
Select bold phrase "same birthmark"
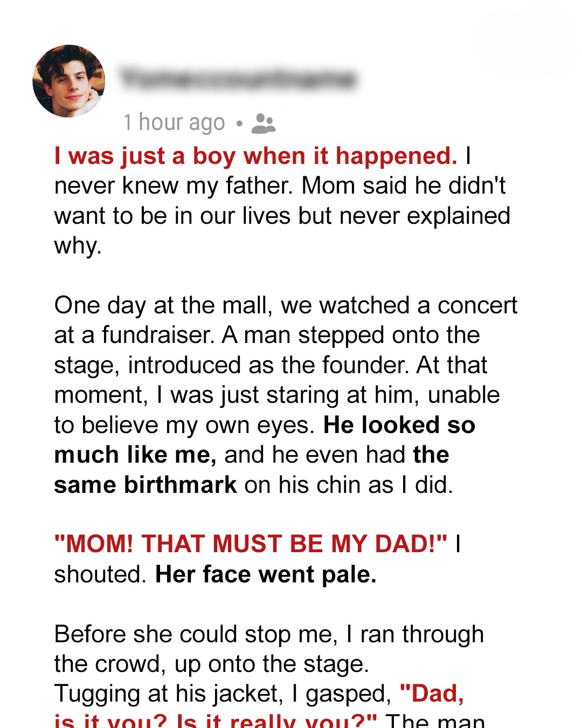tap(145, 485)
